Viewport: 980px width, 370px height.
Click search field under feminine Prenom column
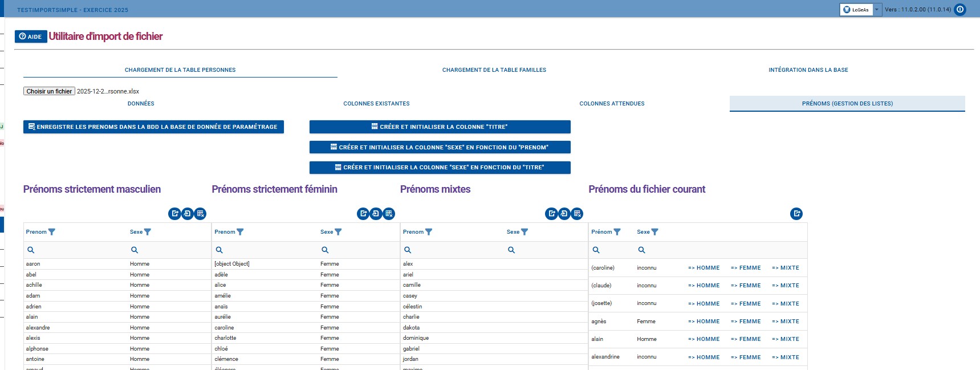coord(268,250)
